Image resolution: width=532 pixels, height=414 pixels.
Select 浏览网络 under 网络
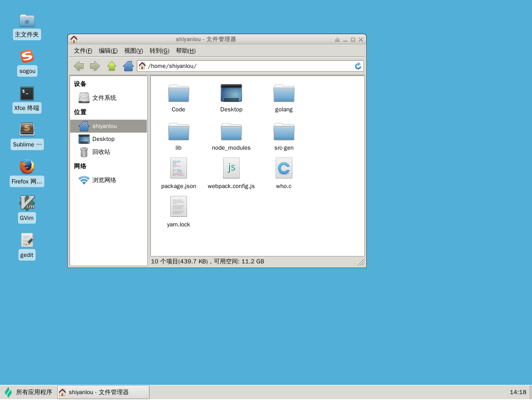point(103,180)
